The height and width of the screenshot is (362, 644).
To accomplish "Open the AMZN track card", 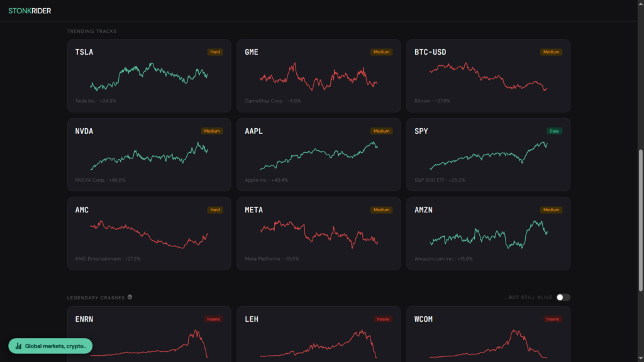I will click(488, 234).
